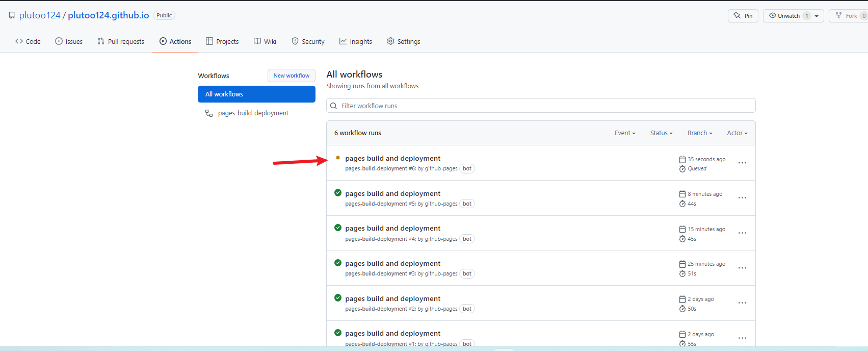The width and height of the screenshot is (868, 351).
Task: Click the calendar icon next to 8 minutes ago
Action: (682, 194)
